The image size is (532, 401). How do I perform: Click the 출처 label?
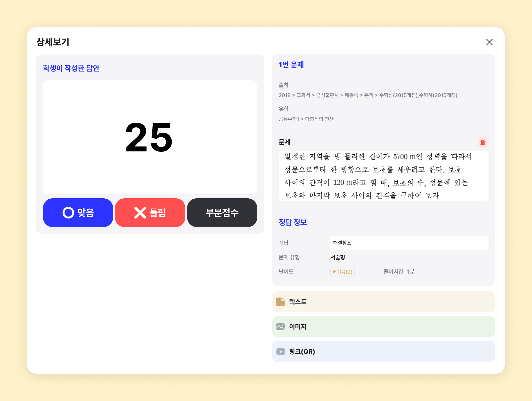pos(283,85)
